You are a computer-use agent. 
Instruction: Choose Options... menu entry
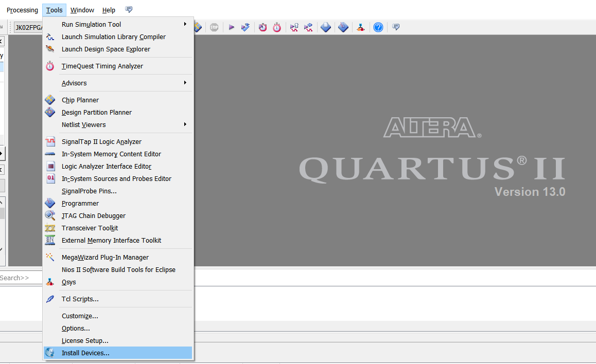(x=118, y=329)
